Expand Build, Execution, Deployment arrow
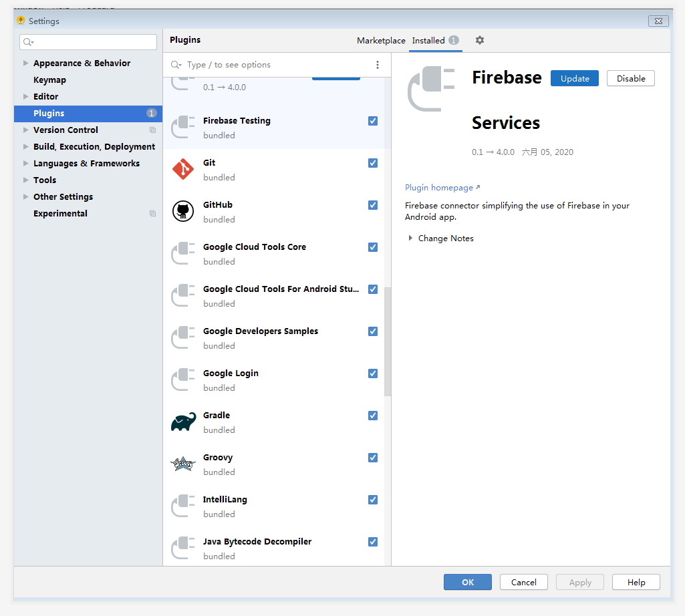685x616 pixels. (26, 147)
